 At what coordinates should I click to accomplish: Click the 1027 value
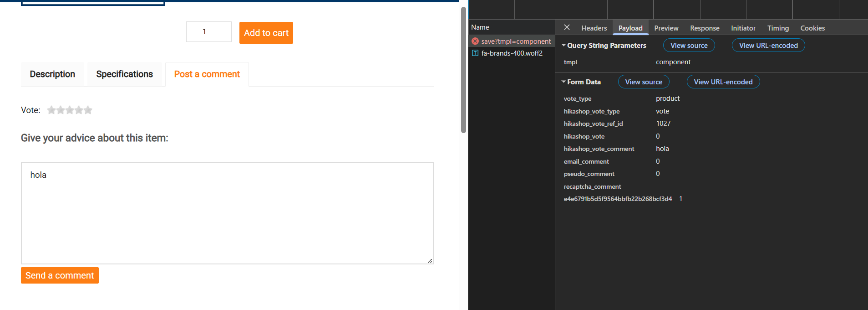pyautogui.click(x=663, y=124)
